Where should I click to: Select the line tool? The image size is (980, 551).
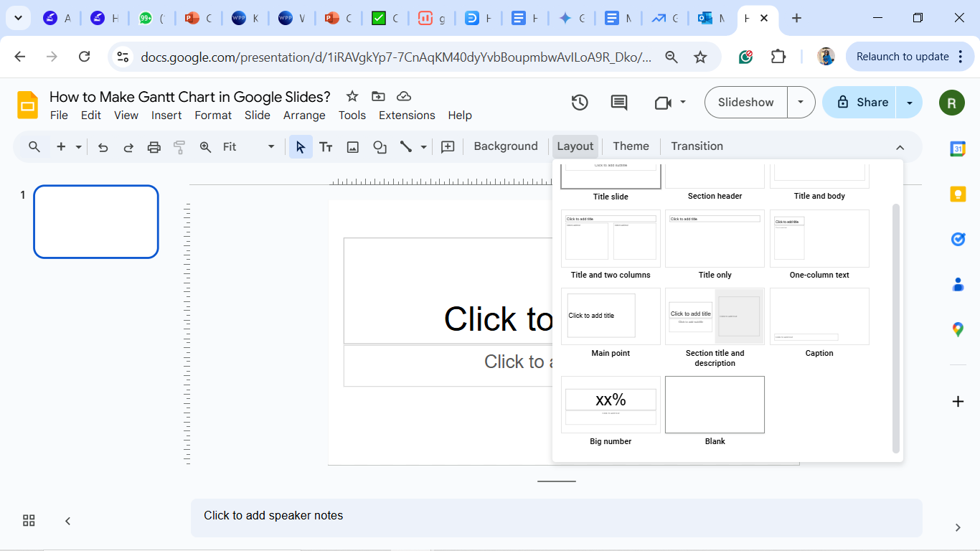[406, 147]
